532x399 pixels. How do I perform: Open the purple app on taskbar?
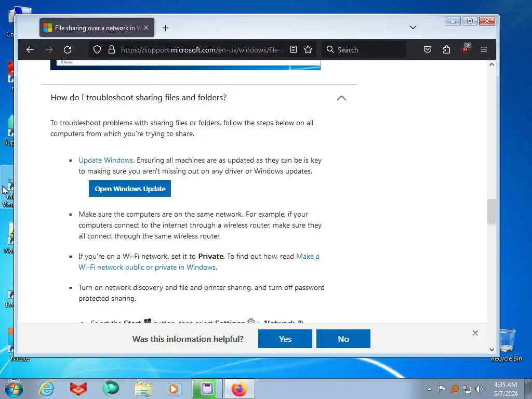pos(207,389)
